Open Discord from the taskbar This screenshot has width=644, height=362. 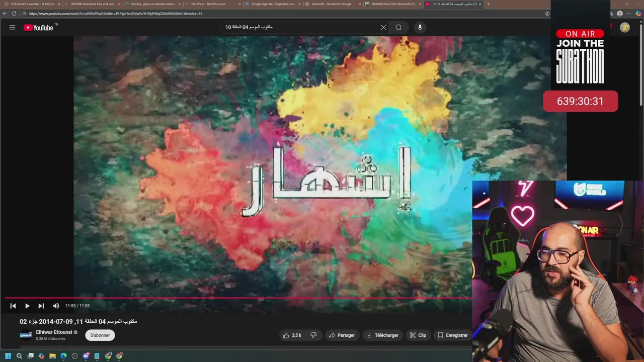pyautogui.click(x=86, y=356)
